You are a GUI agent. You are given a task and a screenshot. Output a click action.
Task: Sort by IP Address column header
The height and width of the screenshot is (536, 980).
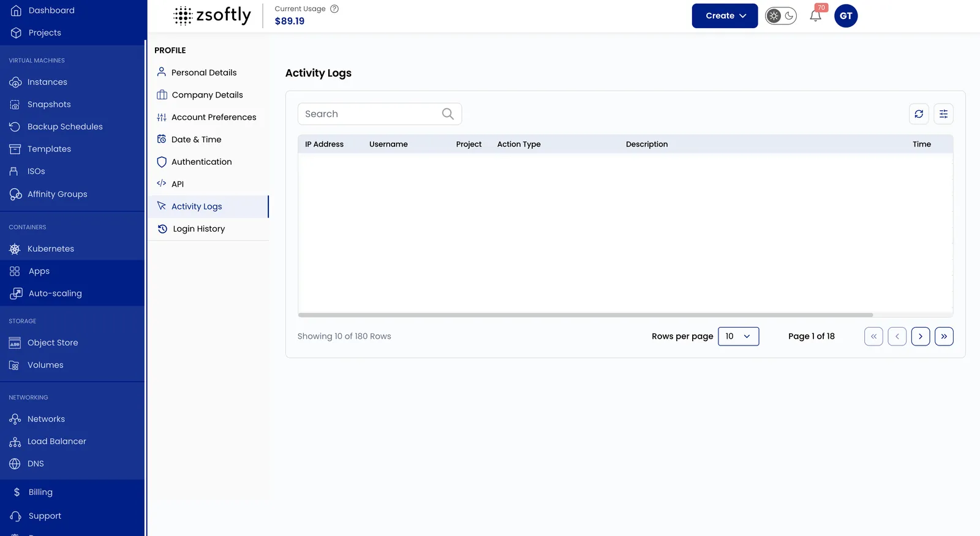324,145
